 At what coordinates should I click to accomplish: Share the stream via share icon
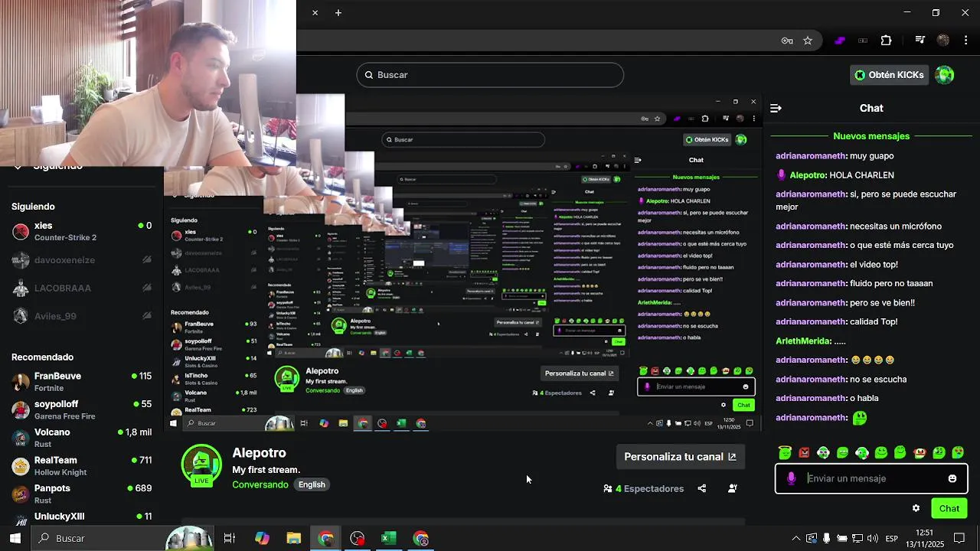coord(701,488)
